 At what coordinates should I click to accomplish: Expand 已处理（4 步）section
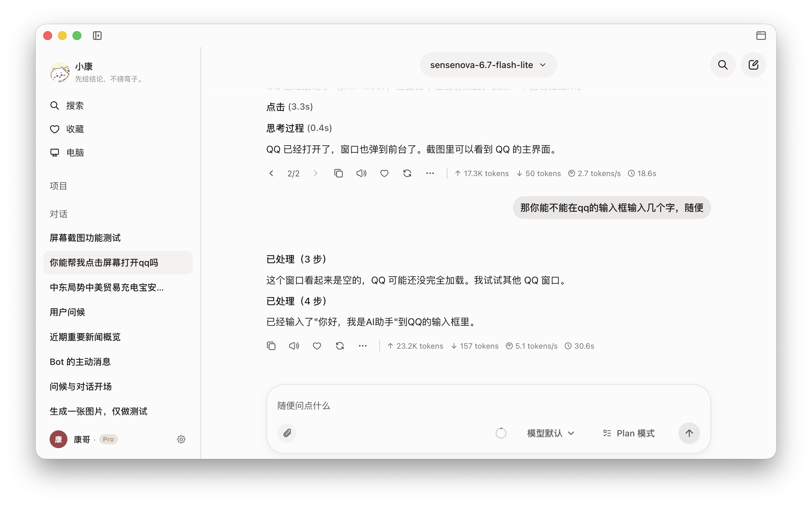(296, 301)
